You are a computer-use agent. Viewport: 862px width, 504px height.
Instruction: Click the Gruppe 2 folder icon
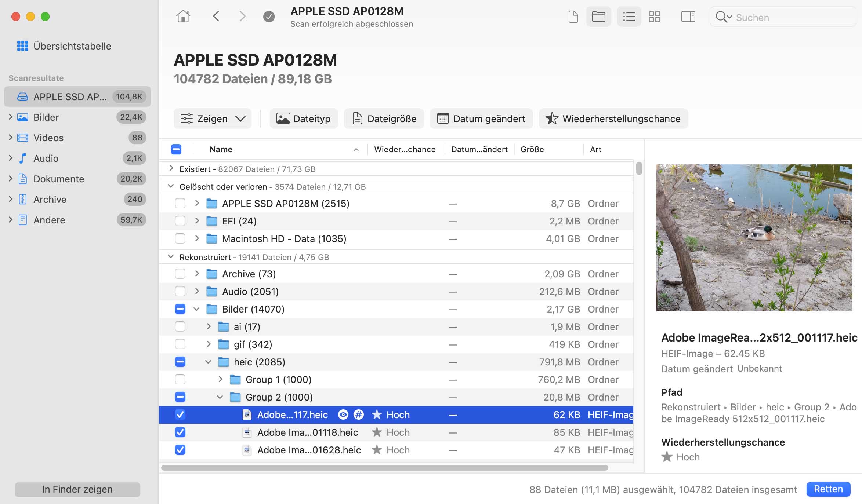point(235,397)
